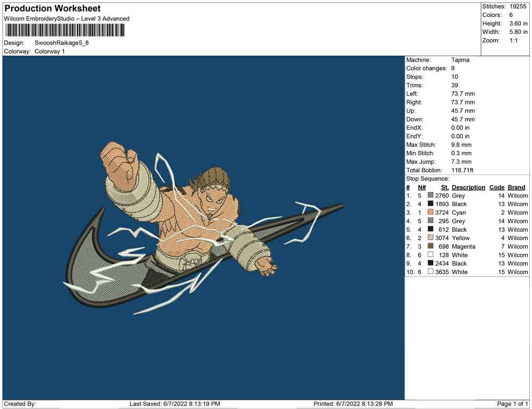Click the N# column header
This screenshot has height=409, width=532.
[x=422, y=187]
